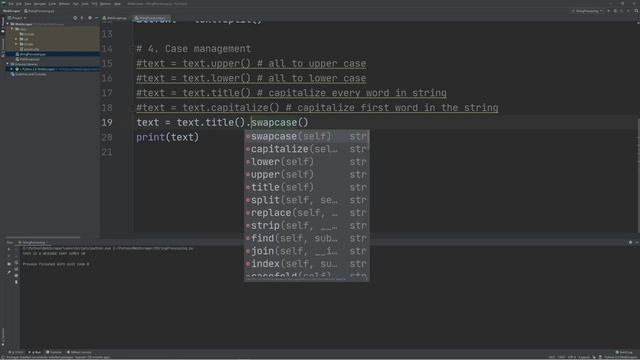Screen dimensions: 640x360
Task: Collapse External Libraries node
Action: [x=7, y=64]
